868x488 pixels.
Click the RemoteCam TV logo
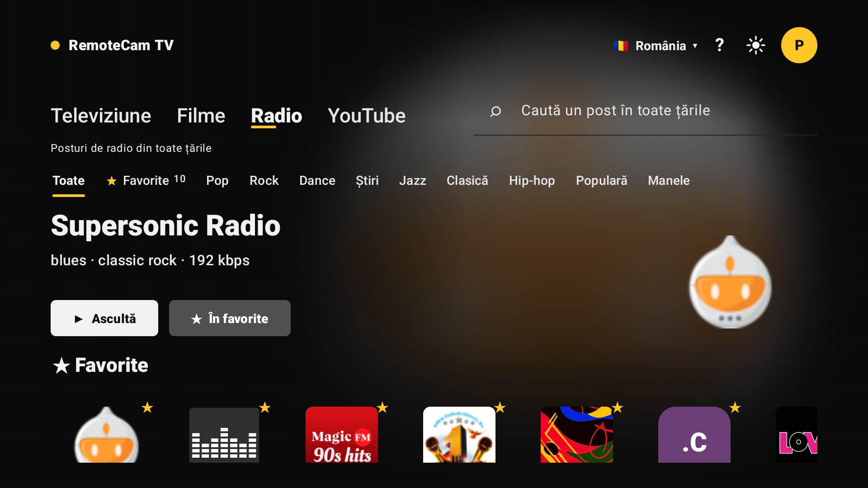pyautogui.click(x=112, y=45)
